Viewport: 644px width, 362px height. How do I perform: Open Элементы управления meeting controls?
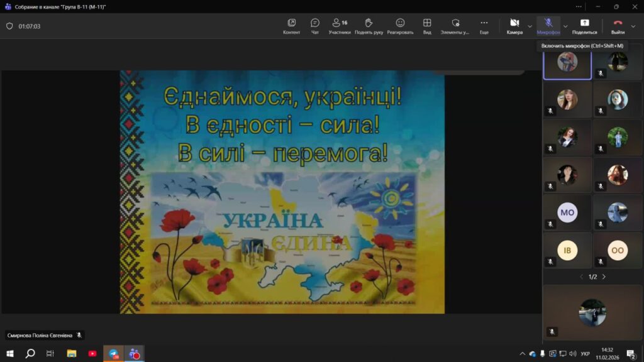pos(455,26)
